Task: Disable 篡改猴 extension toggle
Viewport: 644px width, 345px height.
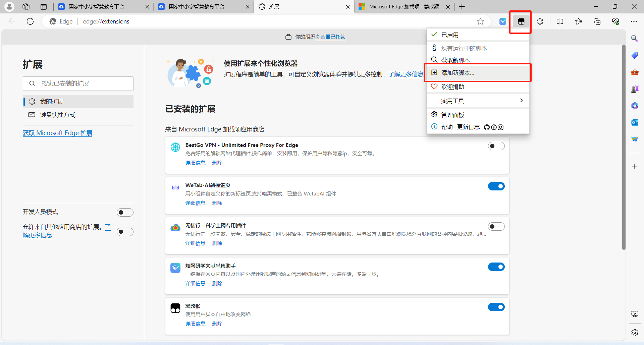Action: coord(496,307)
